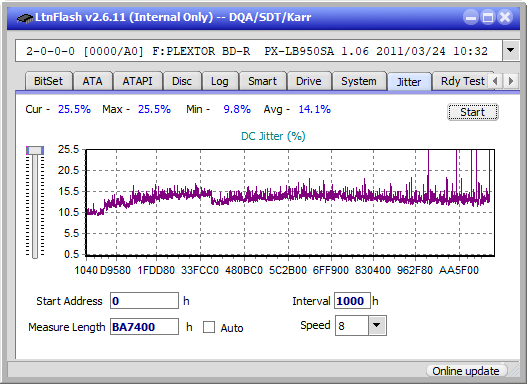The image size is (527, 384).
Task: Open the System tab
Action: tap(359, 81)
